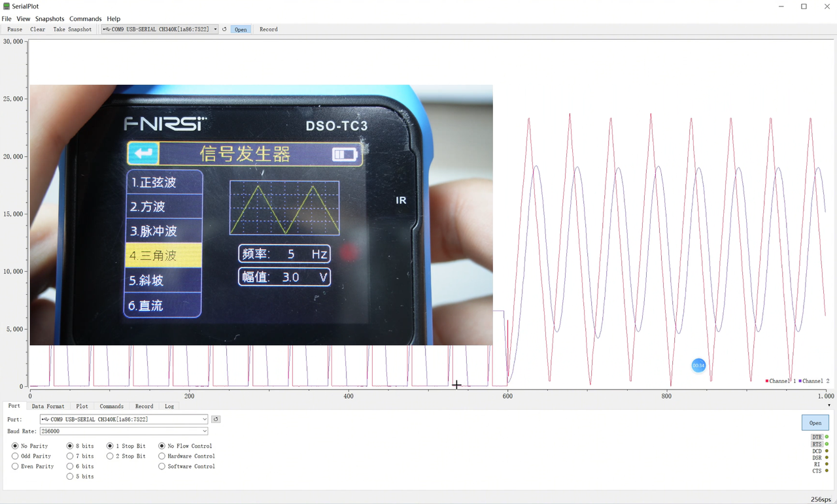
Task: Click the 600 x-axis tick label
Action: tap(507, 396)
